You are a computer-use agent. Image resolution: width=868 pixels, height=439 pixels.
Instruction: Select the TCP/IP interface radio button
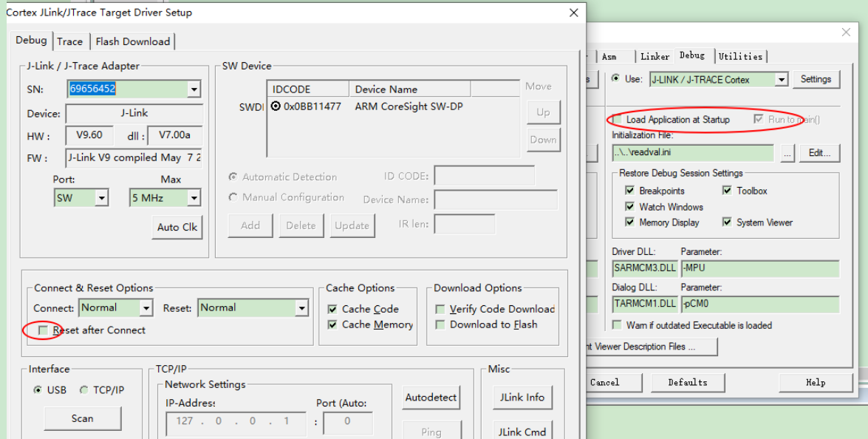click(83, 389)
